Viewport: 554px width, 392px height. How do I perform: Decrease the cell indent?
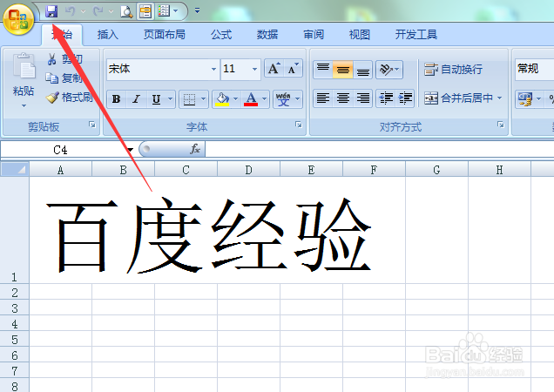(x=386, y=98)
